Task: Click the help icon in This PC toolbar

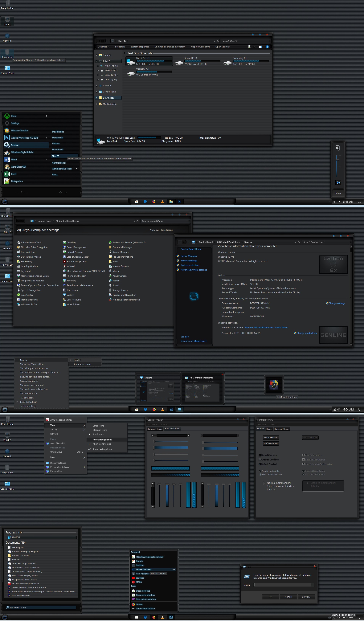Action: (267, 47)
